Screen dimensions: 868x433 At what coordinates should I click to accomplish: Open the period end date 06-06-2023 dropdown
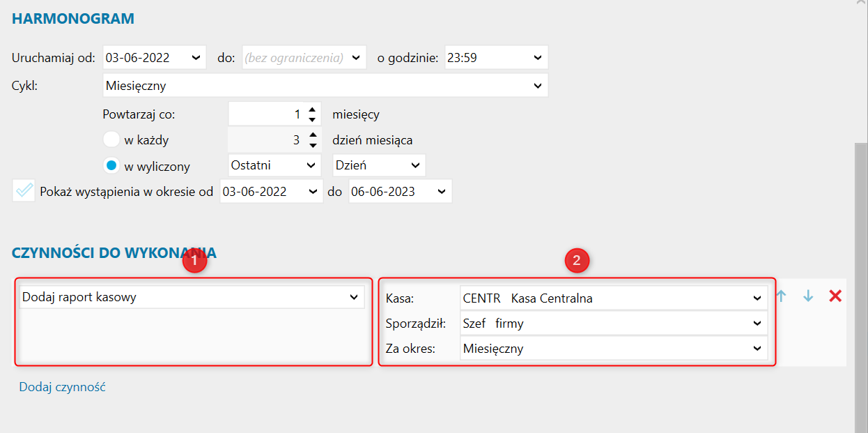442,191
